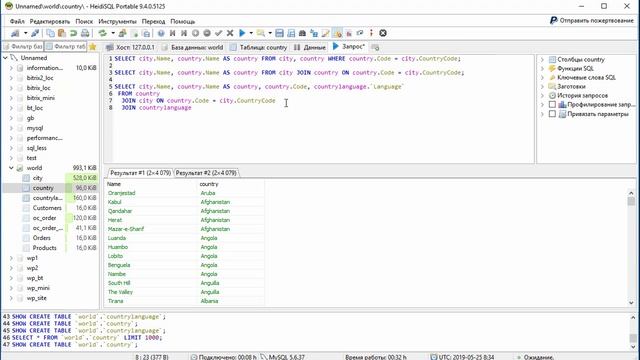Run the query with blue play icon
Screen dimensions: 640x360
[242, 33]
